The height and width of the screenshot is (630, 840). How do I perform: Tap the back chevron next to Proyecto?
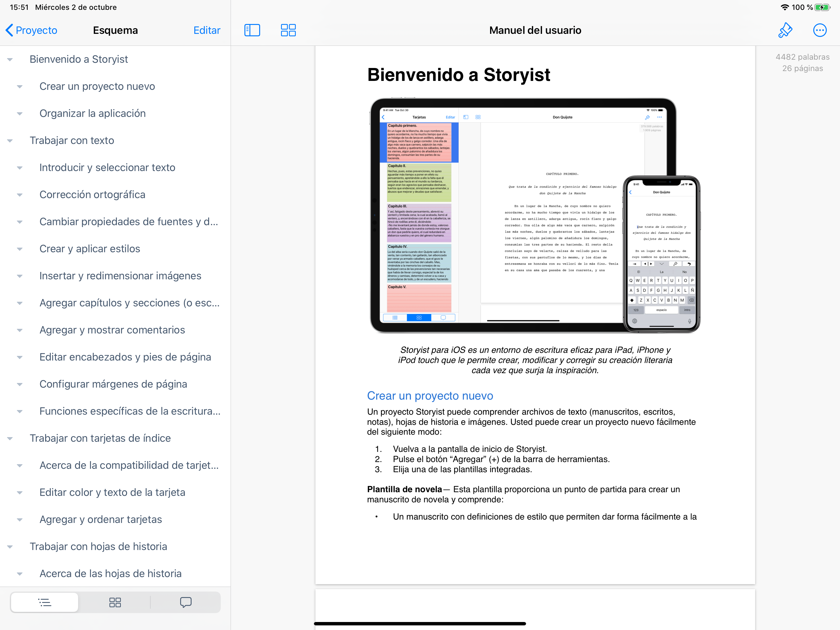[x=10, y=30]
